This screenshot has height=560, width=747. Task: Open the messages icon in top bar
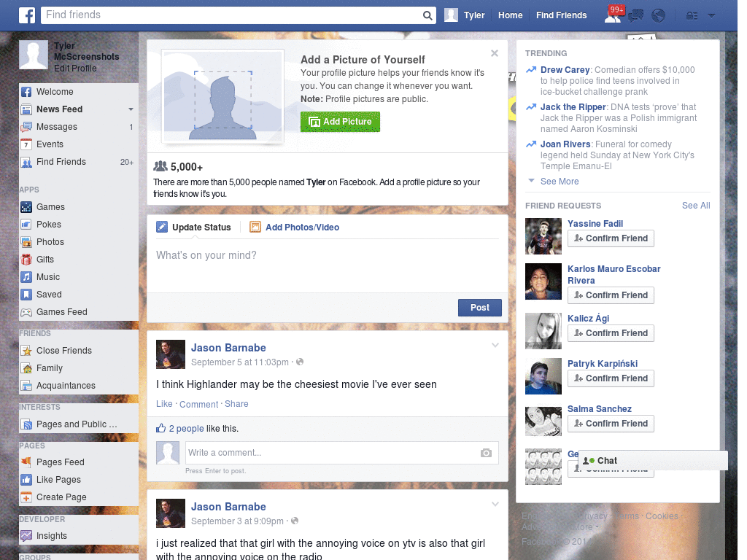pyautogui.click(x=635, y=16)
